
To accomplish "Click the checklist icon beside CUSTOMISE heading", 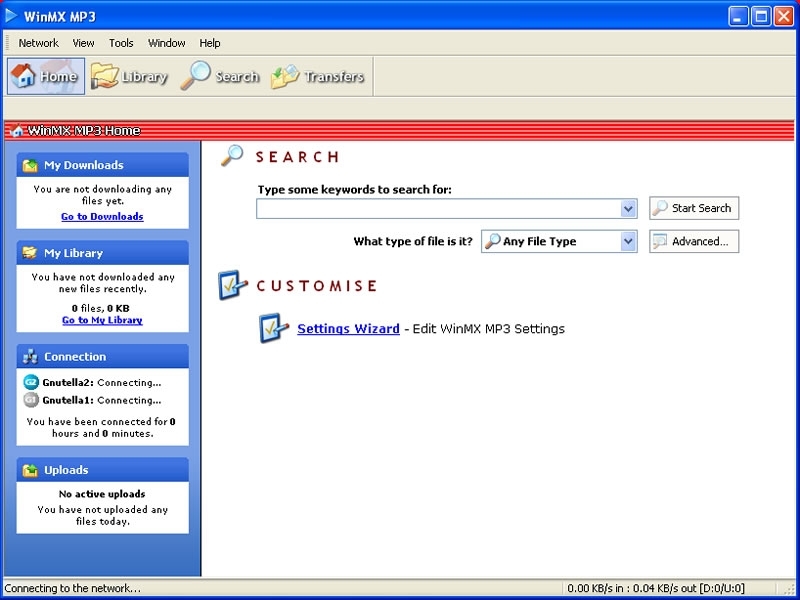I will (x=233, y=285).
